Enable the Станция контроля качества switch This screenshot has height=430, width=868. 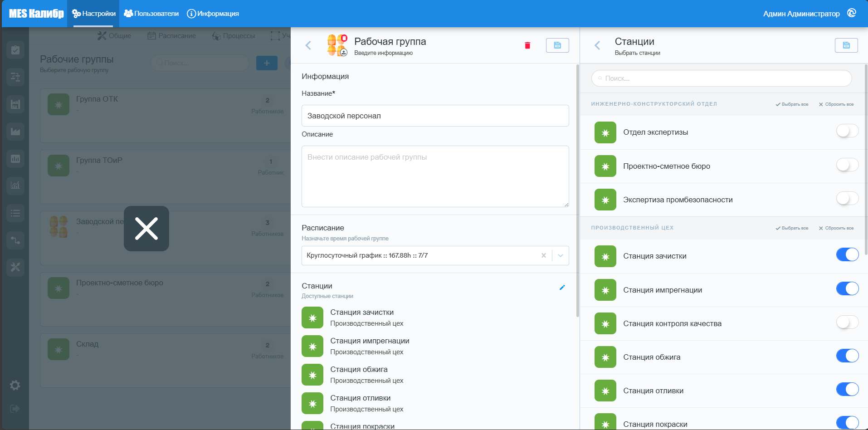tap(847, 322)
